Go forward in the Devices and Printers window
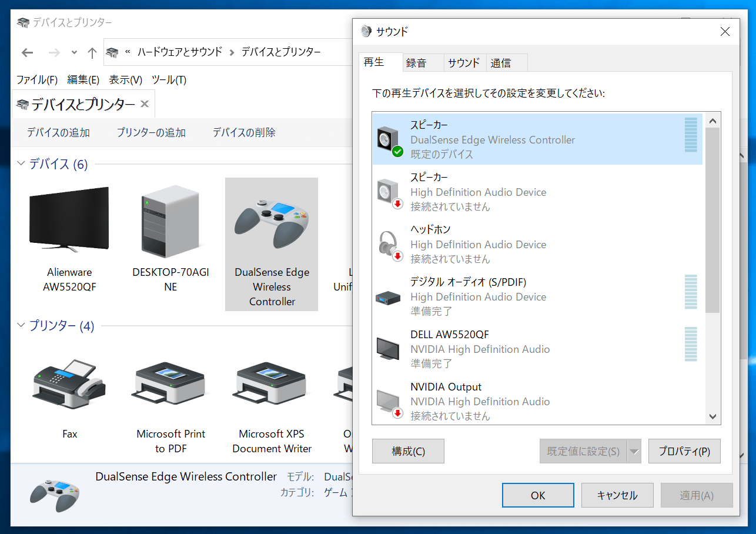The image size is (756, 534). pos(55,52)
